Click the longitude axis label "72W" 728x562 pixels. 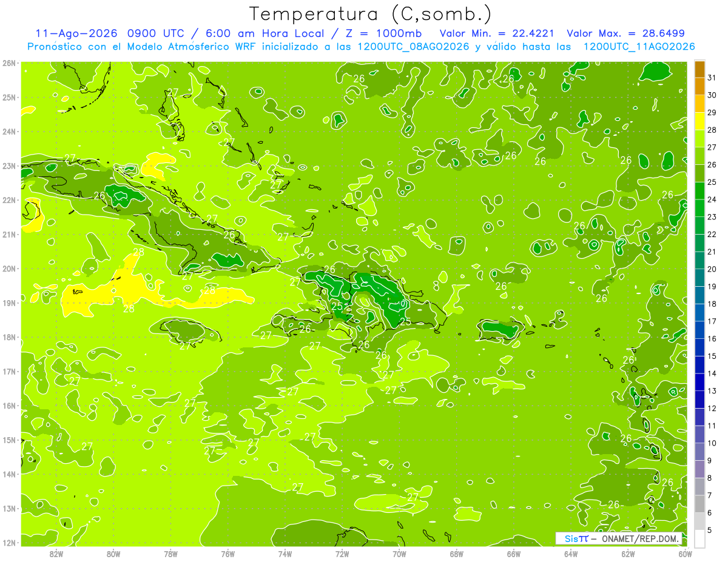(x=342, y=554)
